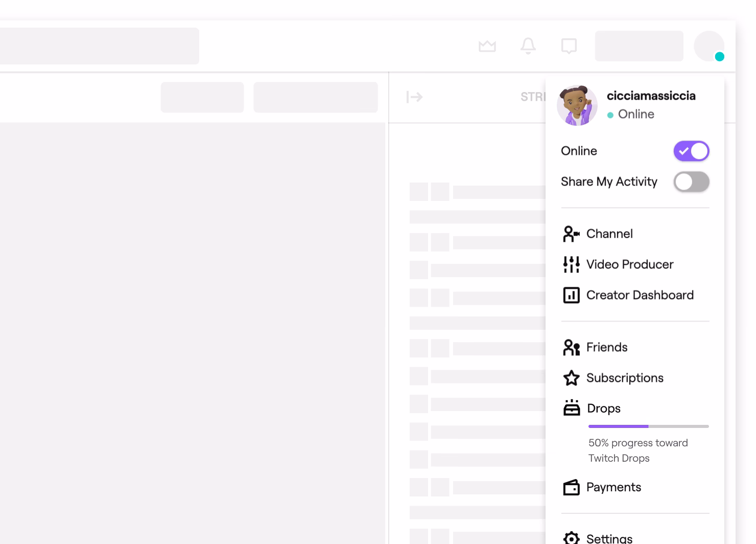Click the Creator Dashboard chart icon

coord(571,295)
